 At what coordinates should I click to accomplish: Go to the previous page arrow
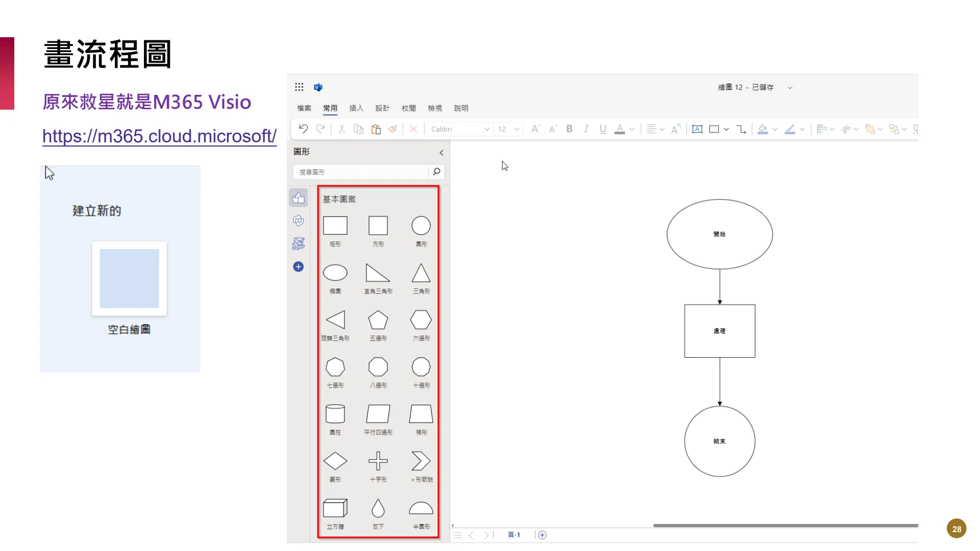pyautogui.click(x=472, y=535)
